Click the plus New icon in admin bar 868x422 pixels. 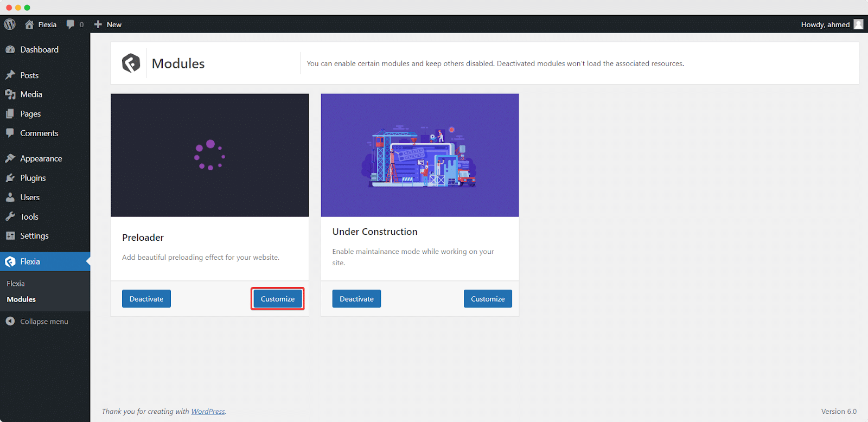[x=98, y=24]
